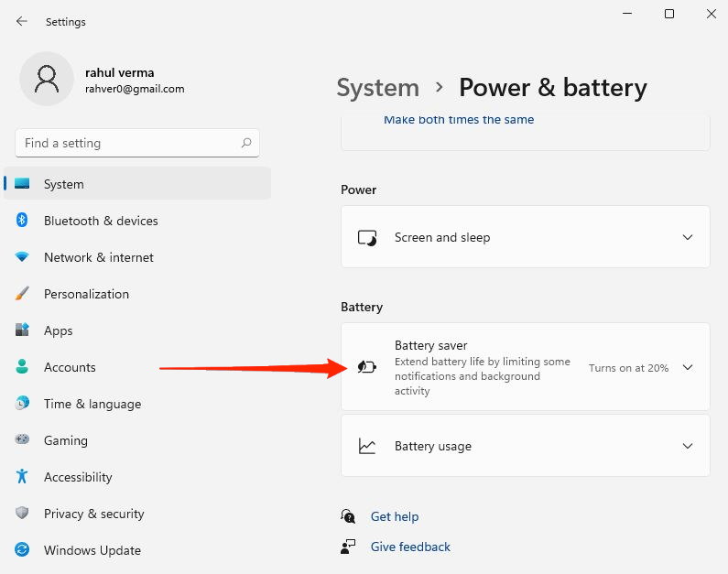Screen dimensions: 728x574
Task: Focus the Find a setting search box
Action: click(x=128, y=143)
